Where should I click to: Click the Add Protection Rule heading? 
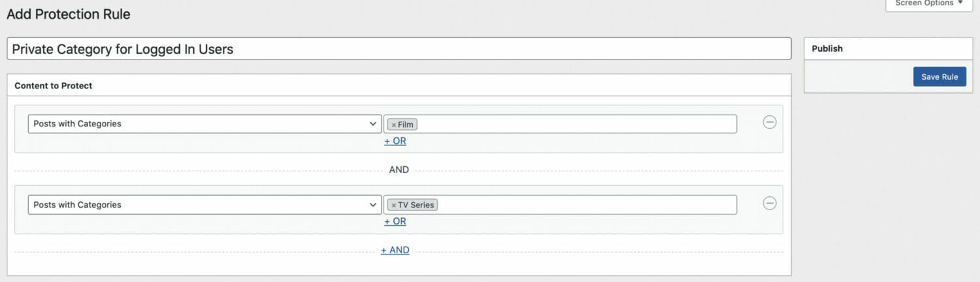[69, 14]
